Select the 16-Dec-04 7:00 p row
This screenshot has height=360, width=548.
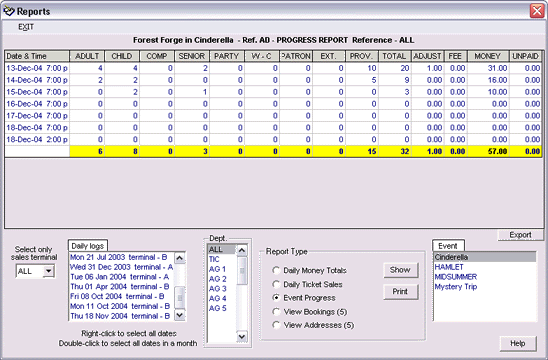click(273, 104)
